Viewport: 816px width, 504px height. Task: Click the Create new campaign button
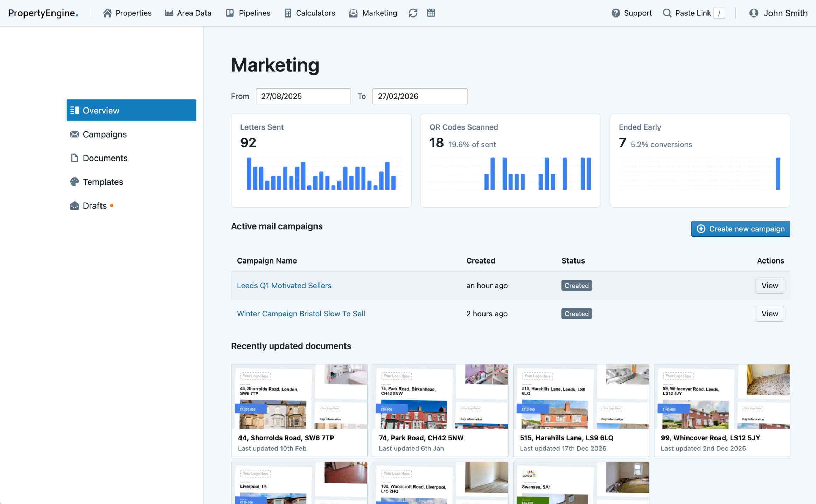(740, 229)
